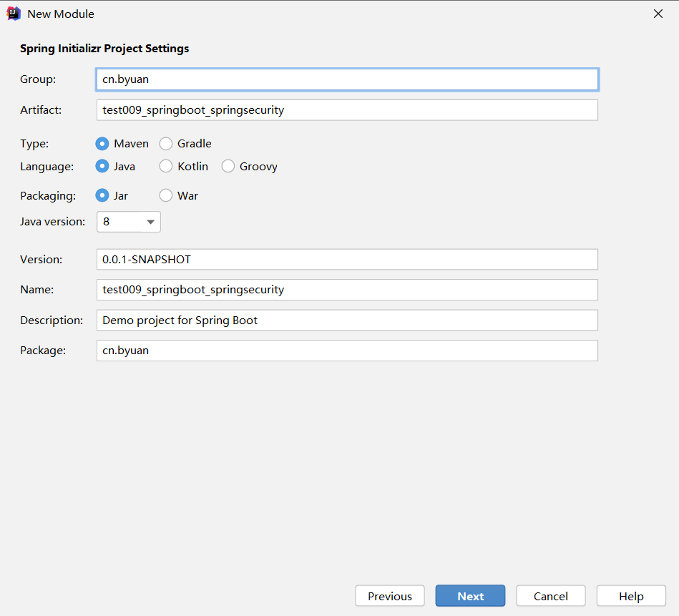This screenshot has width=679, height=616.
Task: Go back with the Previous button
Action: pyautogui.click(x=390, y=596)
